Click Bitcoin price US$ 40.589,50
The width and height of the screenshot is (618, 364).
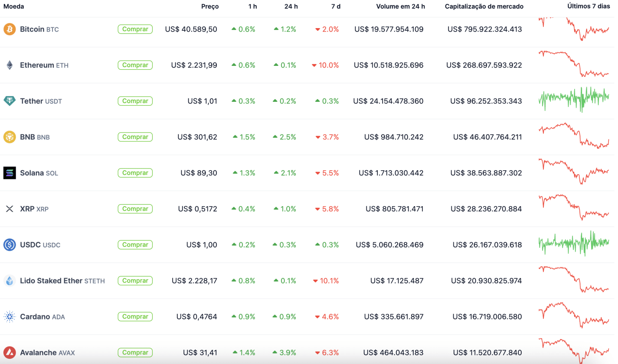coord(191,29)
